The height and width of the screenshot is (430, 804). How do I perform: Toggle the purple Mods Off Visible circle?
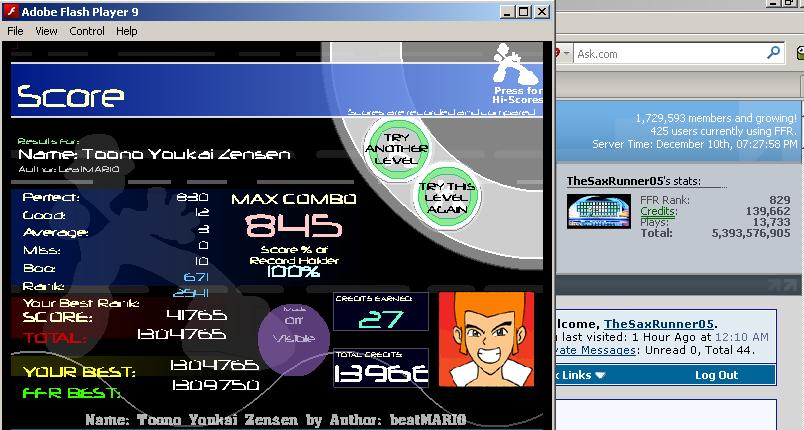click(x=294, y=333)
